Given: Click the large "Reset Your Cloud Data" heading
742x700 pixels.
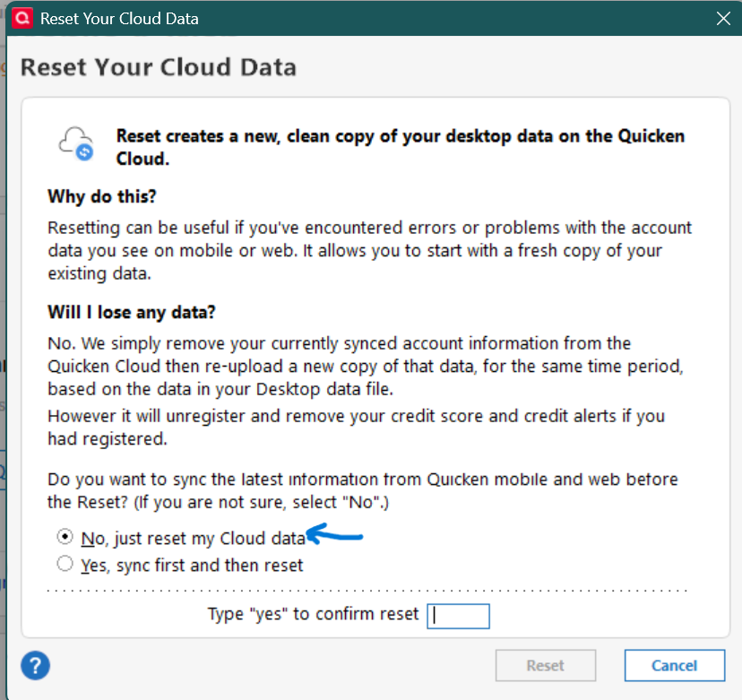Looking at the screenshot, I should tap(158, 67).
